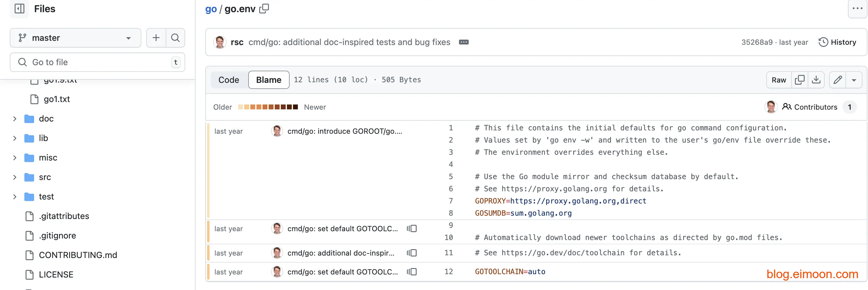Expand the doc folder
868x290 pixels.
click(15, 119)
